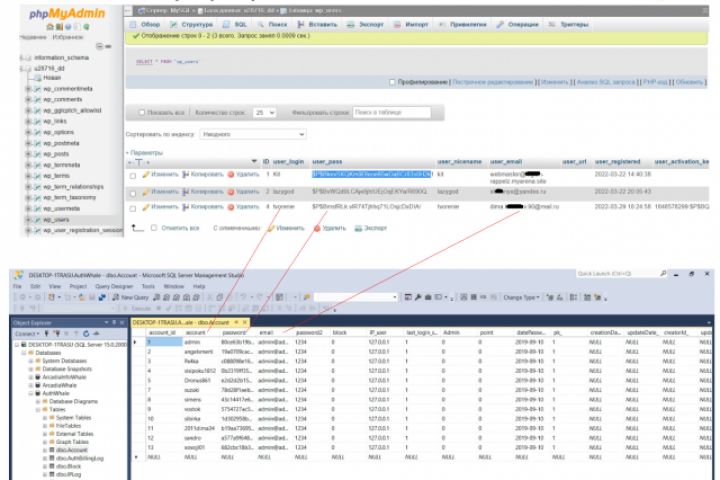This screenshot has height=480, width=720.
Task: Toggle Показать все checkbox
Action: 141,113
